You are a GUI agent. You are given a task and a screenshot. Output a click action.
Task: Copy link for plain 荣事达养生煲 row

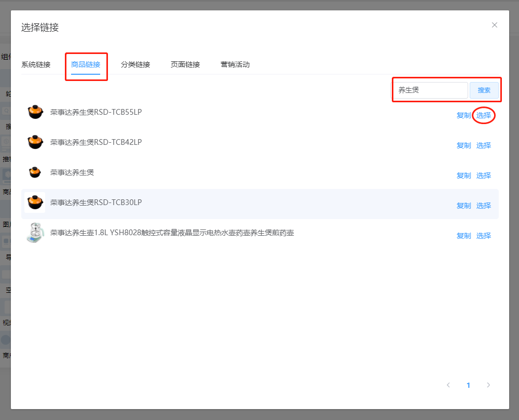[463, 176]
